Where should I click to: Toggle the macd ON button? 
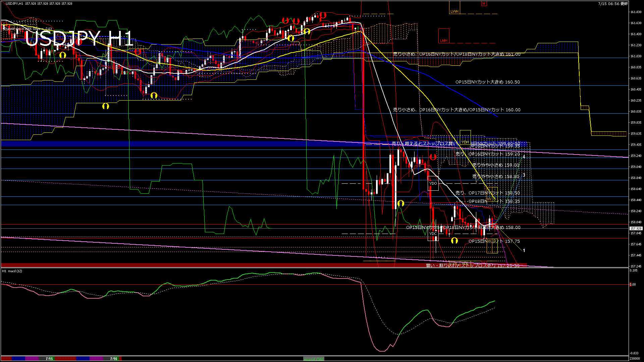[313, 359]
